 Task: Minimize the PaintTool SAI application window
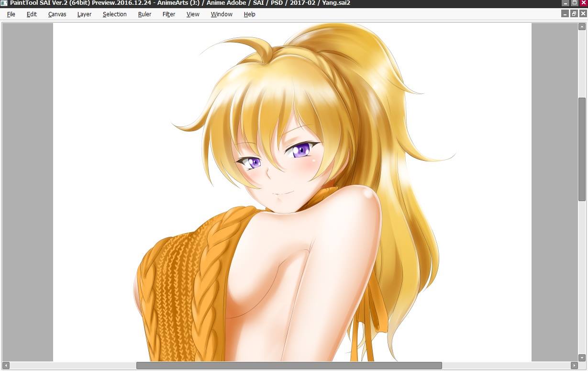coord(566,3)
